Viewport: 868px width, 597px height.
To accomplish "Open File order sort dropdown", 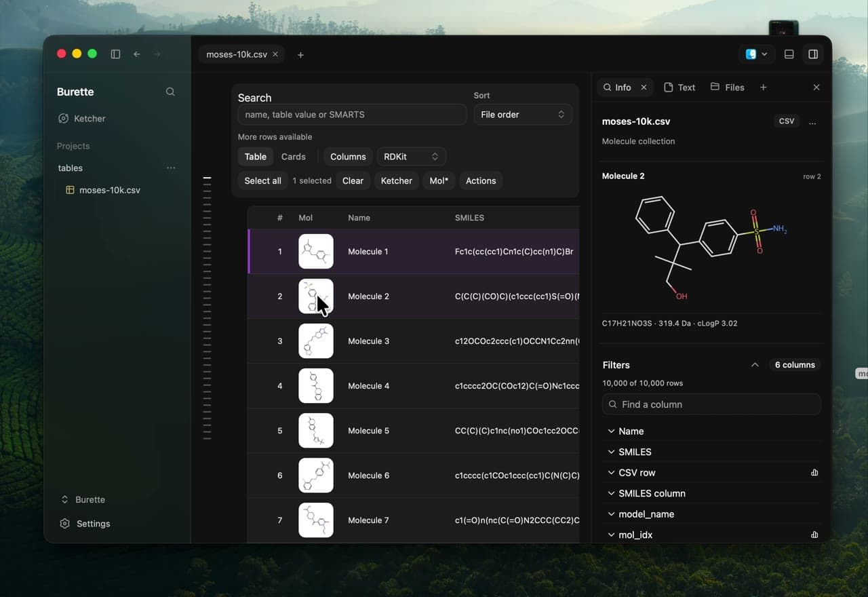I will coord(523,115).
